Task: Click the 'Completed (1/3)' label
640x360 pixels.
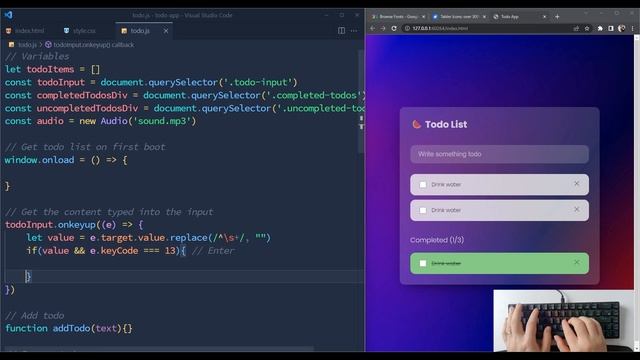Action: click(437, 240)
